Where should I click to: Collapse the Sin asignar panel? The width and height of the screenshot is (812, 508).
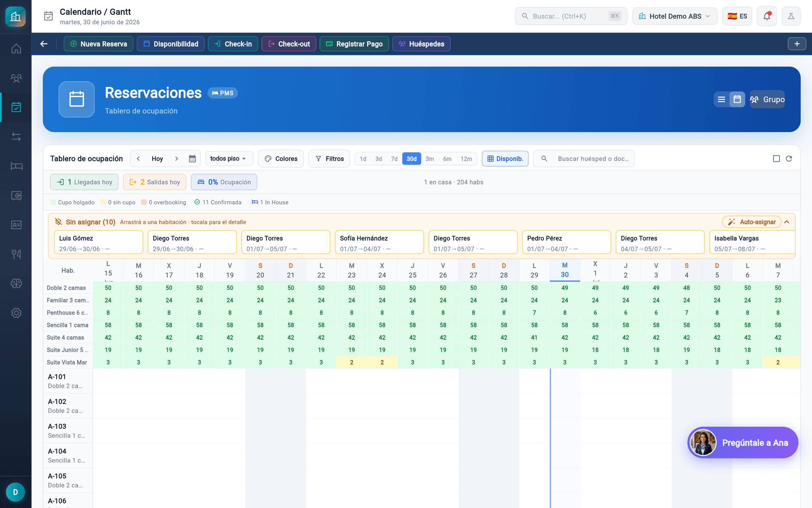pyautogui.click(x=787, y=222)
